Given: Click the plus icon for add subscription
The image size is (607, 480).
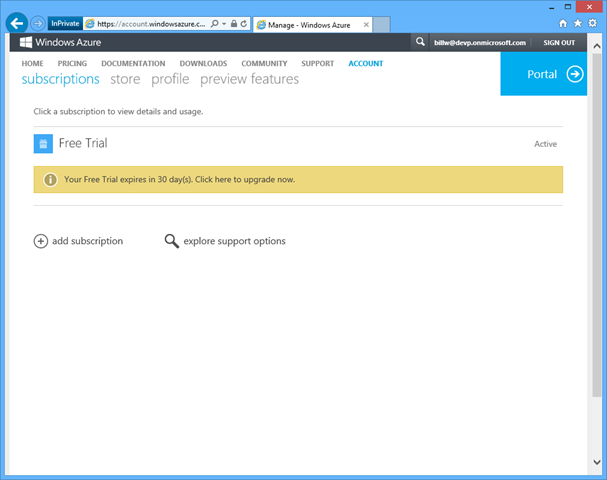Looking at the screenshot, I should coord(41,241).
